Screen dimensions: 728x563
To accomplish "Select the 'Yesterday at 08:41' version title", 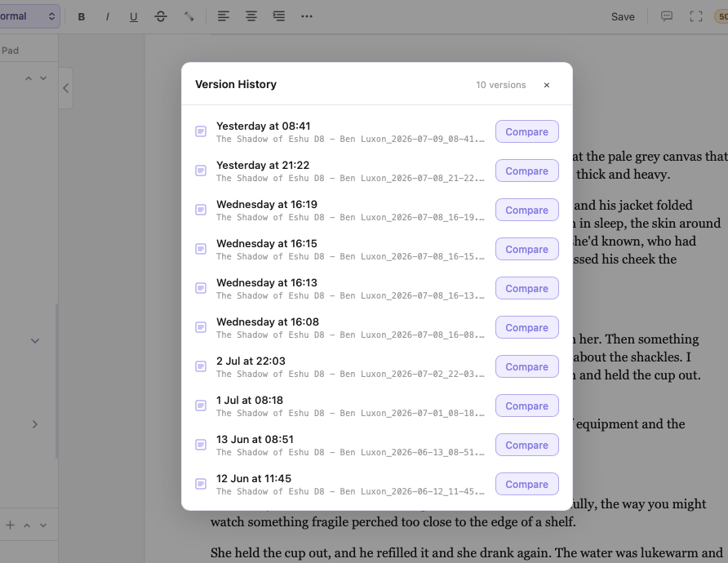I will pos(264,126).
